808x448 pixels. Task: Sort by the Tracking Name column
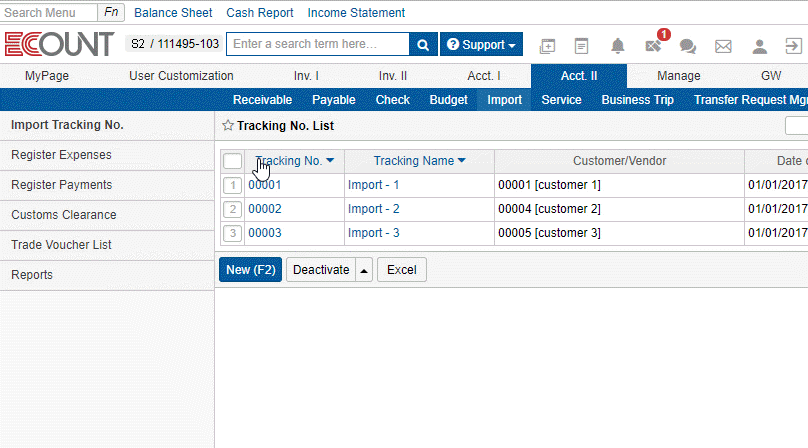click(419, 161)
